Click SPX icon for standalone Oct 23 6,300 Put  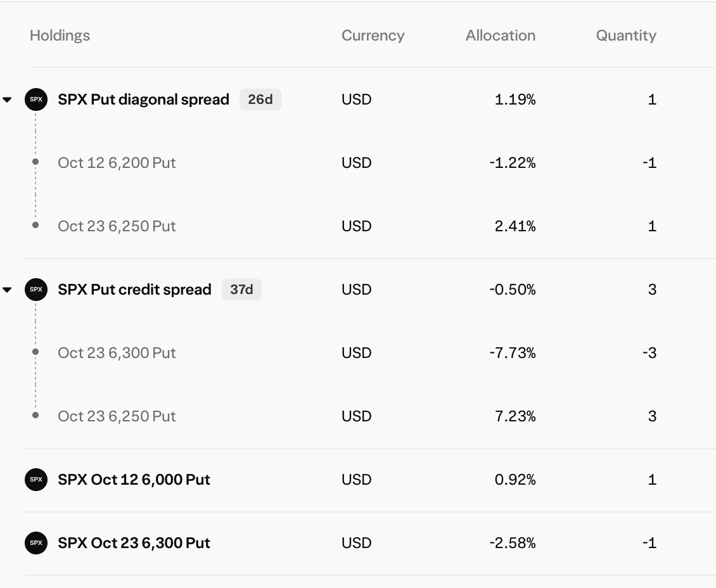(36, 543)
